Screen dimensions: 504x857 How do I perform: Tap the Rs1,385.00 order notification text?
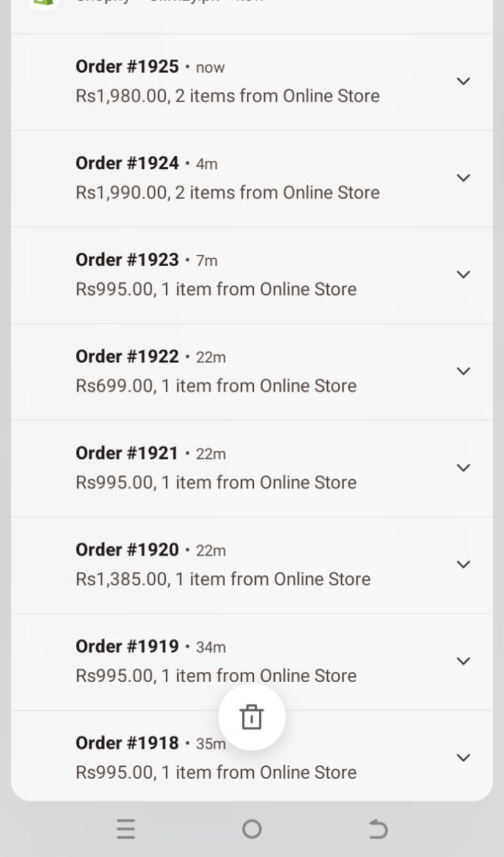223,579
